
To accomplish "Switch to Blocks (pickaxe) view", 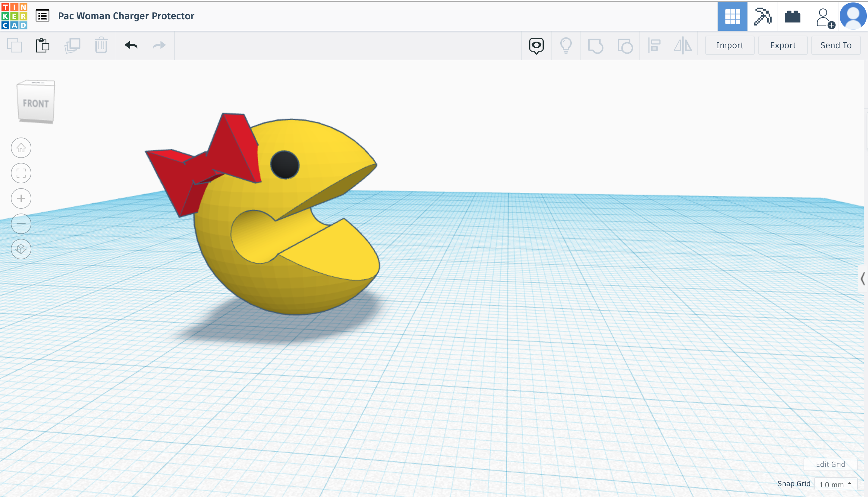I will point(762,16).
